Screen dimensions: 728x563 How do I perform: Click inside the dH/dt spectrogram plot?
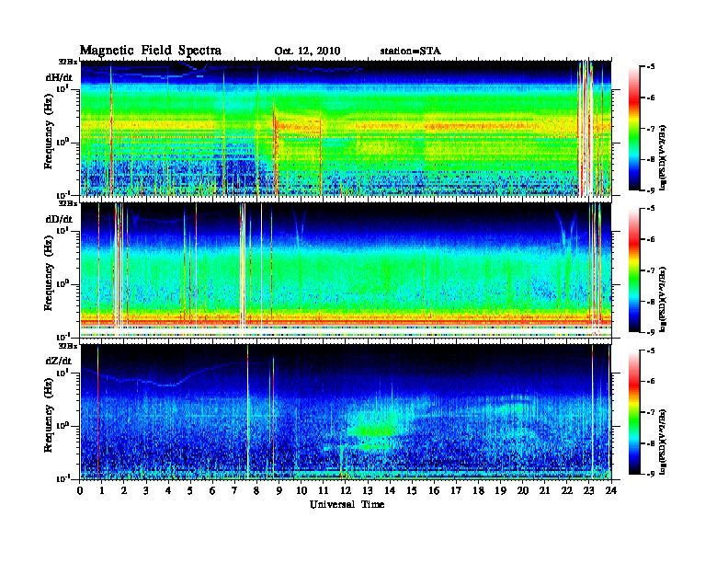347,128
